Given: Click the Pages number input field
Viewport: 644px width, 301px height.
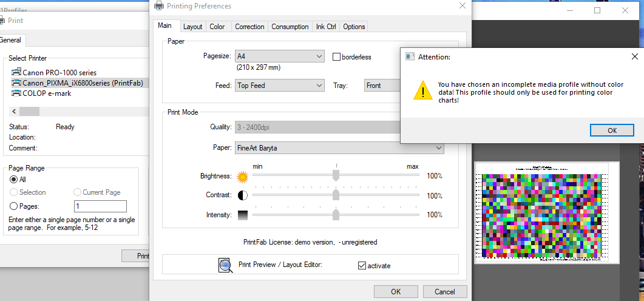Looking at the screenshot, I should click(100, 206).
